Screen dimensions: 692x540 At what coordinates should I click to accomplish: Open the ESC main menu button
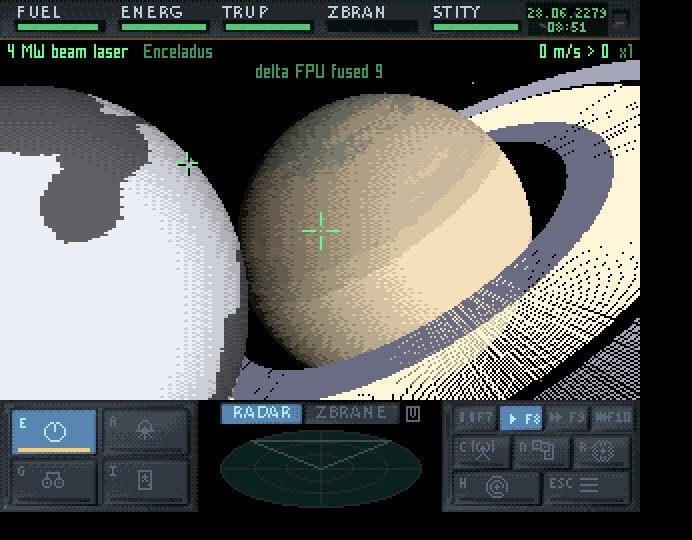pos(587,487)
